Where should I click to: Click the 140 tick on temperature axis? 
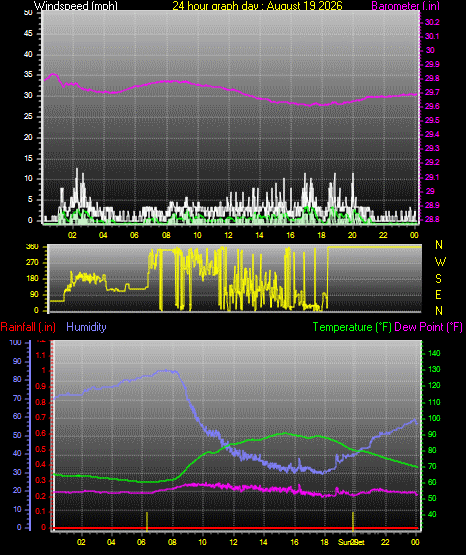(434, 353)
